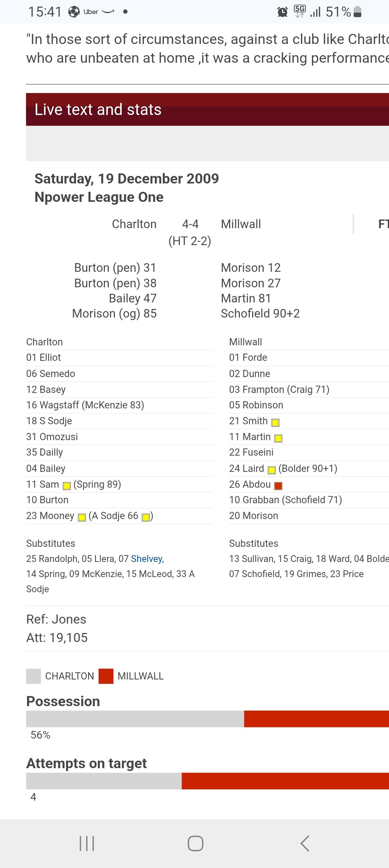Tap the red card icon beside Abdou

coord(278,486)
